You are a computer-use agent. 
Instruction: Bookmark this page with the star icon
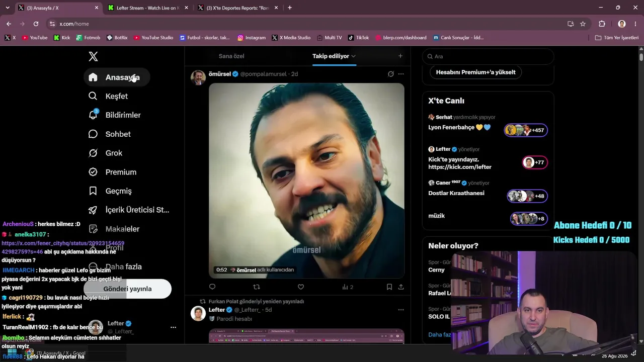coord(583,24)
